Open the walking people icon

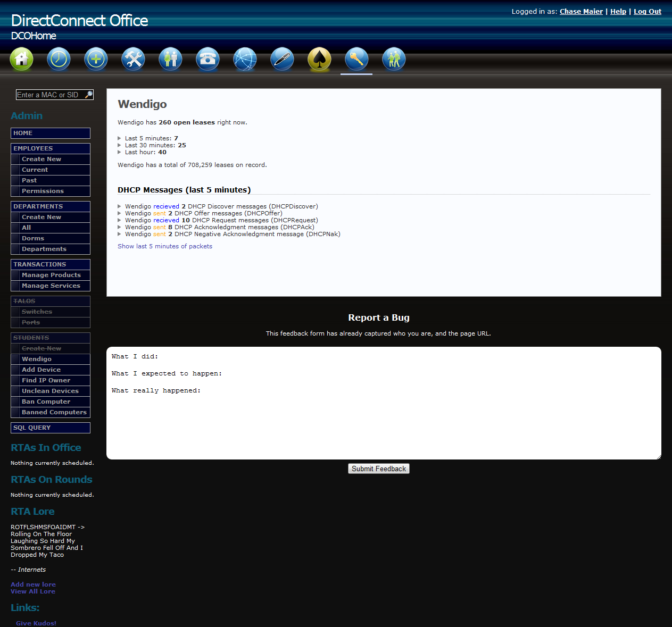[x=394, y=59]
